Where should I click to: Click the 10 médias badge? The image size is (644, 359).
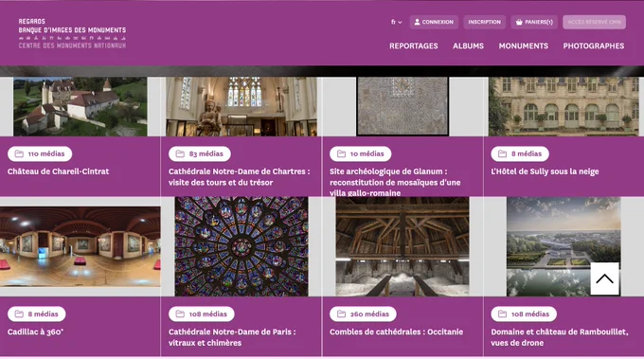click(361, 153)
